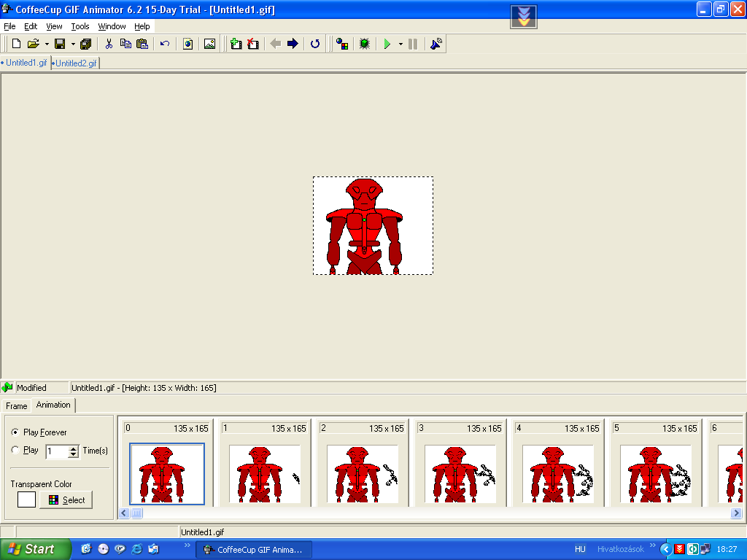The image size is (747, 560).
Task: Add a frame with the green plus film icon
Action: pos(236,44)
